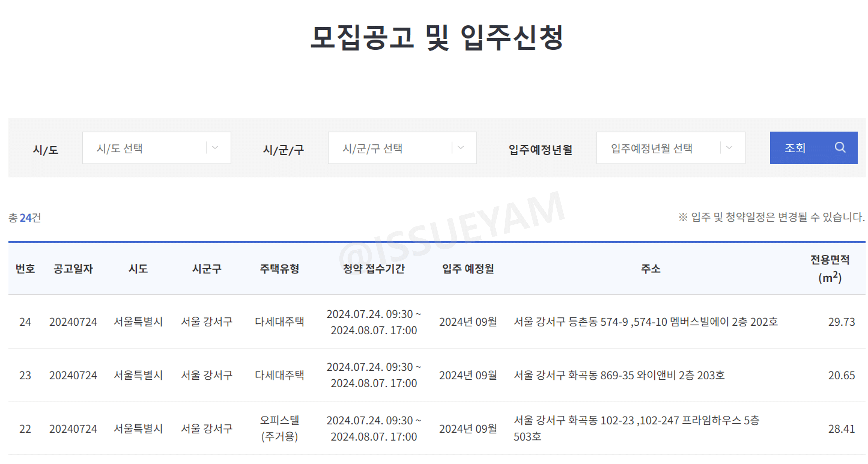
Task: Click the chevron on the 시/도 selector
Action: point(215,148)
